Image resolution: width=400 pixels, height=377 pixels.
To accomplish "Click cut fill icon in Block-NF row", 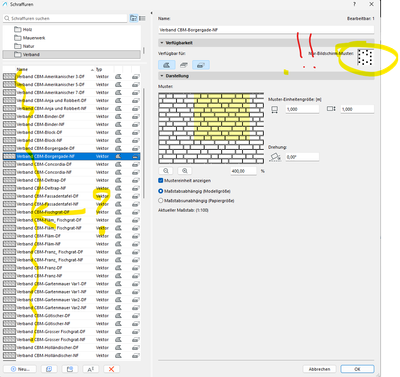I will tap(135, 140).
